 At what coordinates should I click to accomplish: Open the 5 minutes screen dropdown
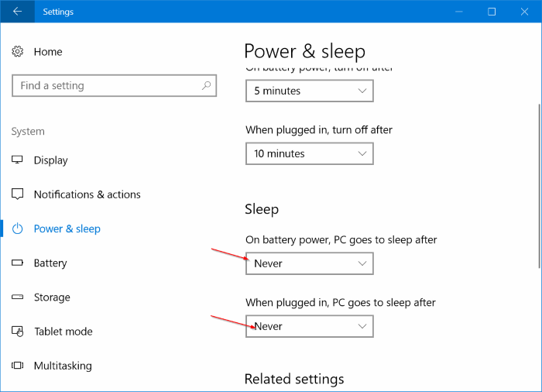[310, 91]
